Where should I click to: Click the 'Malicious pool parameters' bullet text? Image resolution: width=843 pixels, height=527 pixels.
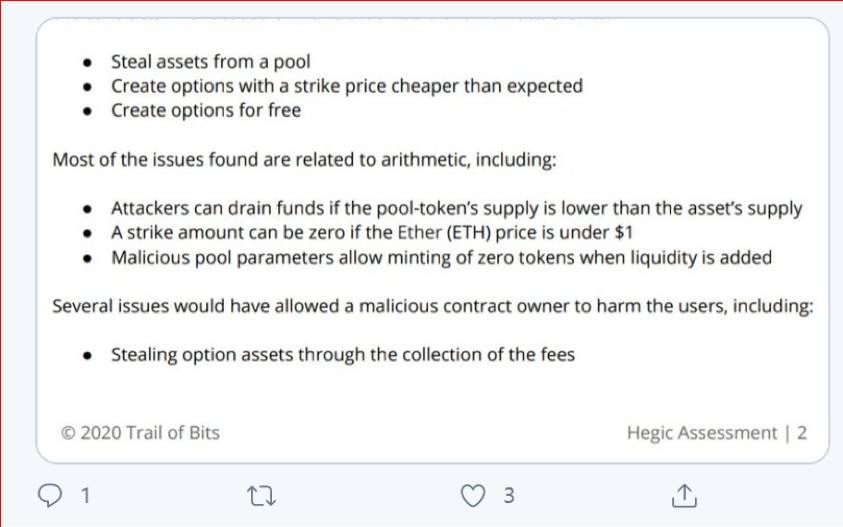coord(441,258)
